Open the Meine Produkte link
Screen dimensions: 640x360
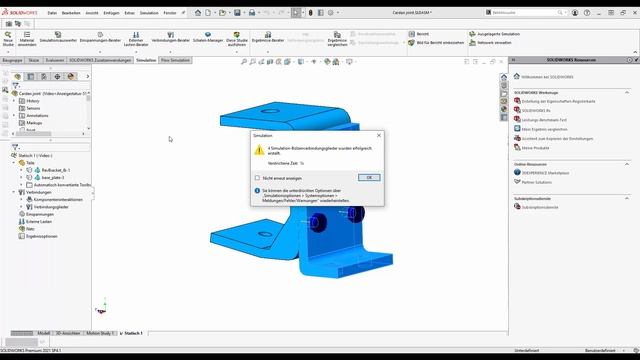[x=536, y=148]
